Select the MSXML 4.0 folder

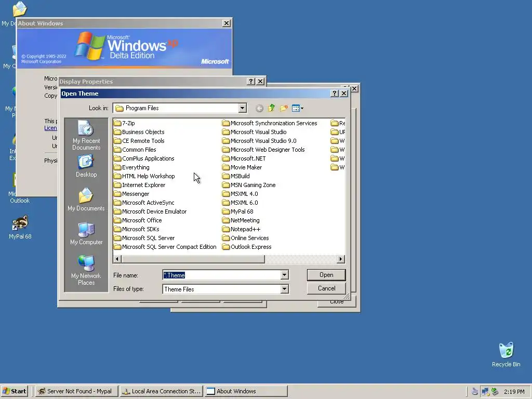coord(240,194)
